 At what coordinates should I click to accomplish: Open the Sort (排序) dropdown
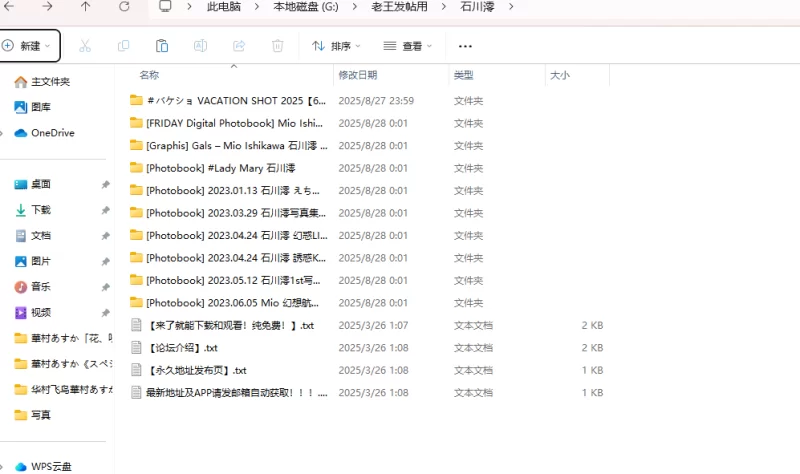pos(336,46)
